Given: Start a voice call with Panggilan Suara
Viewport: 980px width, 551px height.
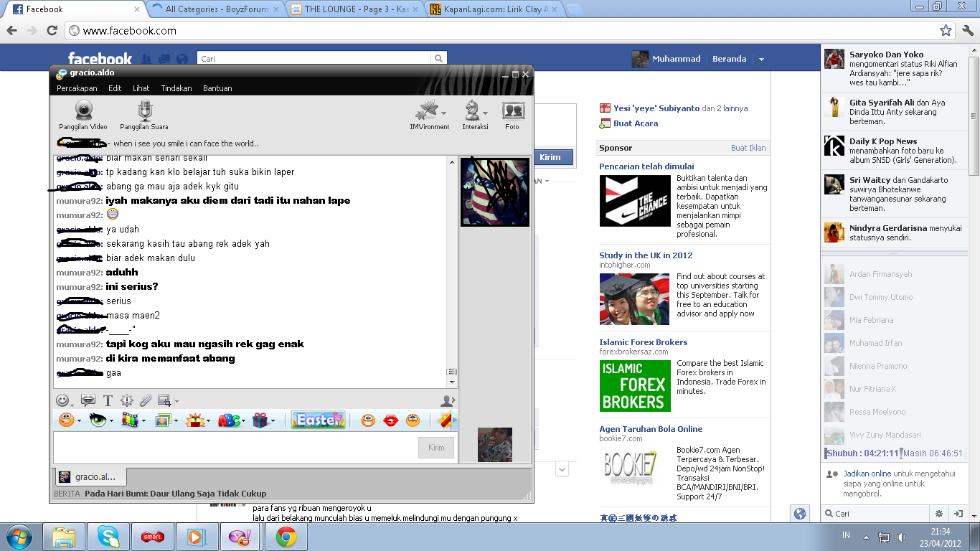Looking at the screenshot, I should pyautogui.click(x=144, y=115).
